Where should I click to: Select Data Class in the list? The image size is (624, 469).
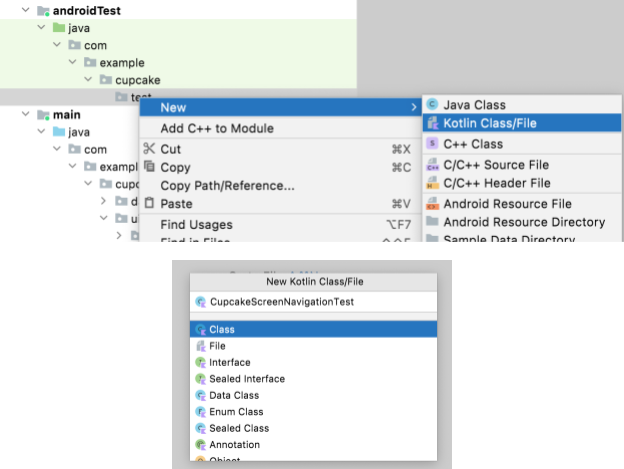234,395
